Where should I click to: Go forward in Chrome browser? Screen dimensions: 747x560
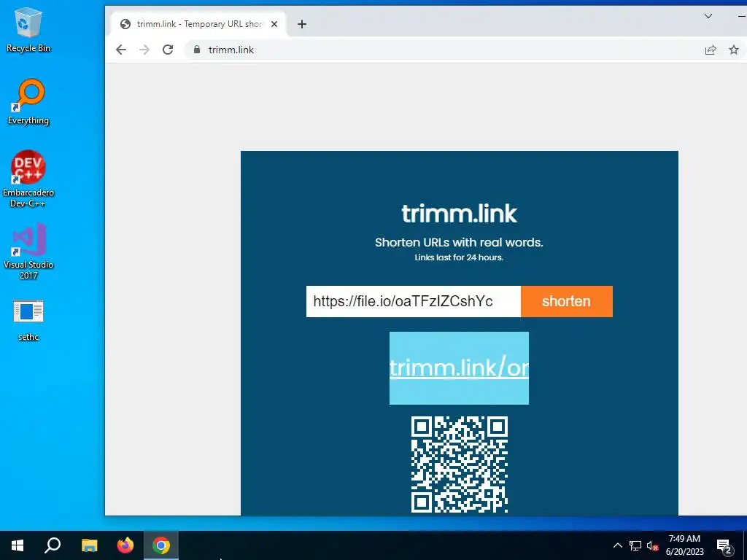(144, 50)
